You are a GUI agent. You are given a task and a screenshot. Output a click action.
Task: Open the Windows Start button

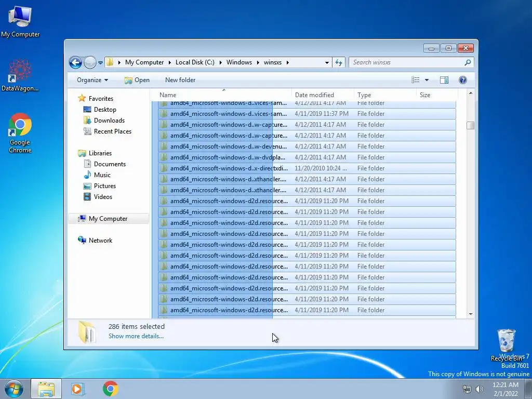point(14,389)
